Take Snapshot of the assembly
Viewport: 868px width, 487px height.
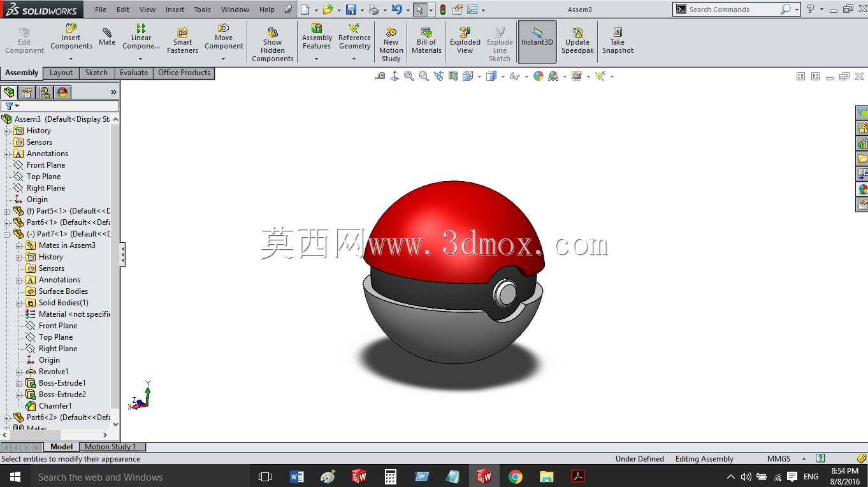point(618,41)
